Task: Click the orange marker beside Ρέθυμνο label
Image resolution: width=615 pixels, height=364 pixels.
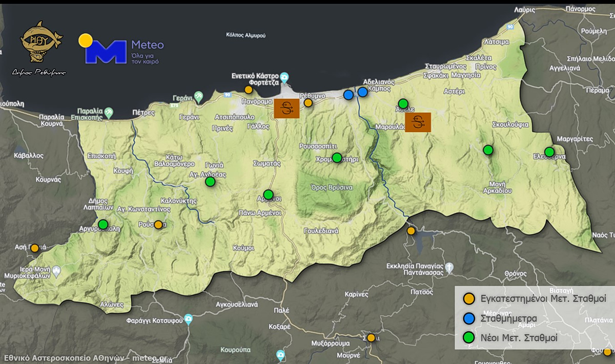Action: (308, 103)
